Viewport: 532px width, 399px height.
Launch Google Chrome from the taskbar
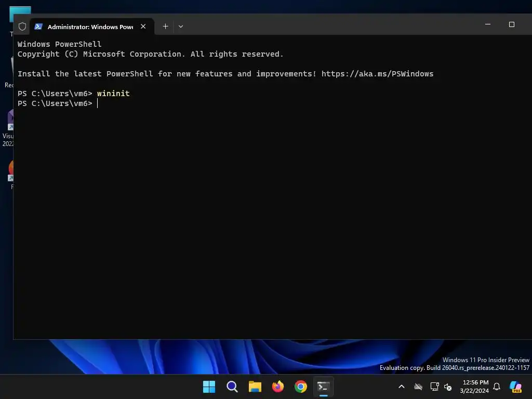click(301, 387)
